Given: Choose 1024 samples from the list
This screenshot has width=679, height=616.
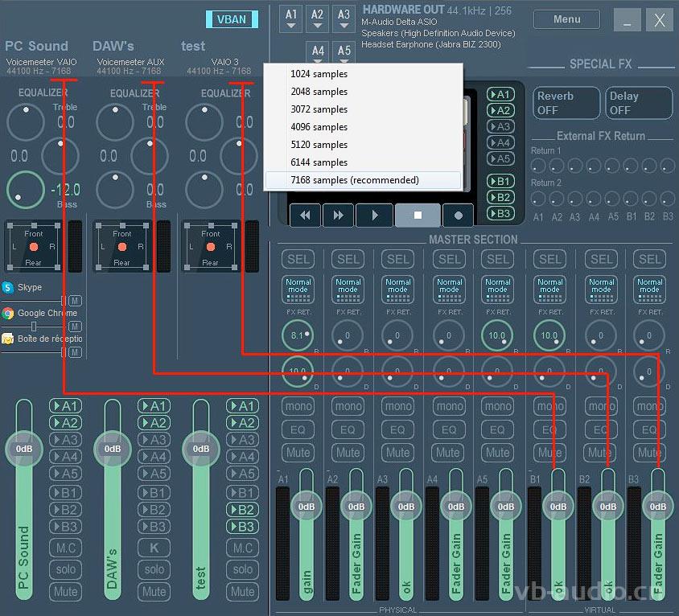Looking at the screenshot, I should [319, 74].
